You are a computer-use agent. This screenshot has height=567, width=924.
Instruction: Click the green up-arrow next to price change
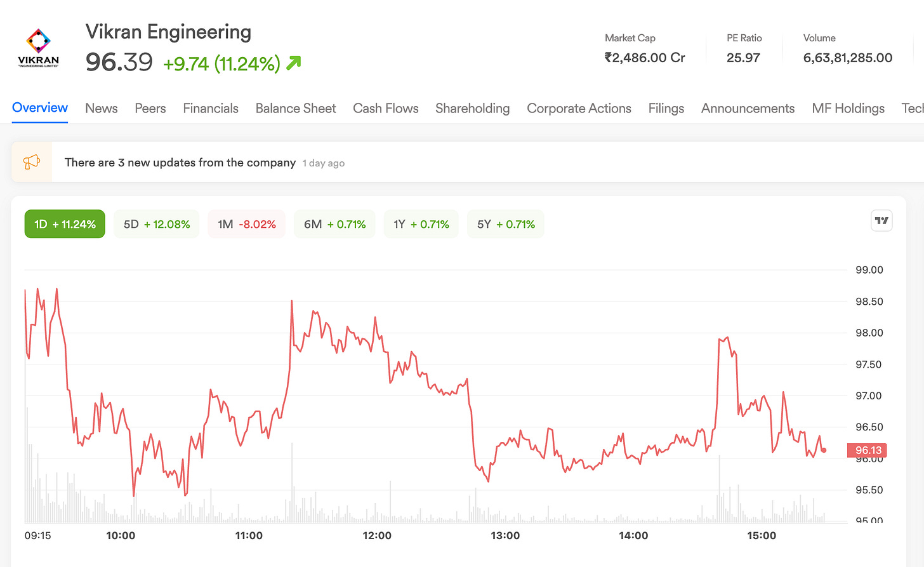coord(294,62)
